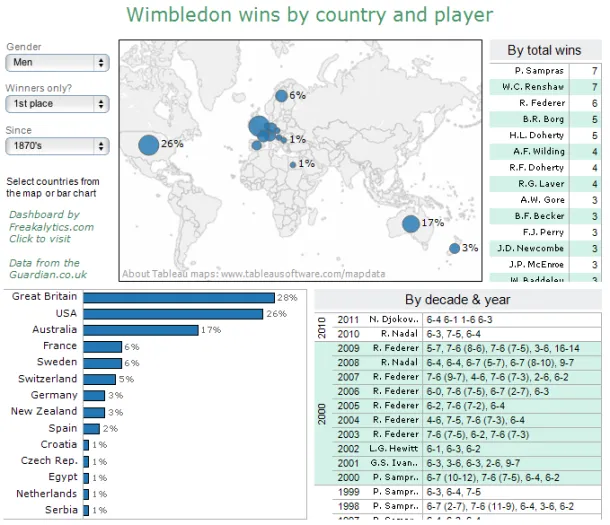Click W.C. Renshaw in total wins list

click(533, 87)
